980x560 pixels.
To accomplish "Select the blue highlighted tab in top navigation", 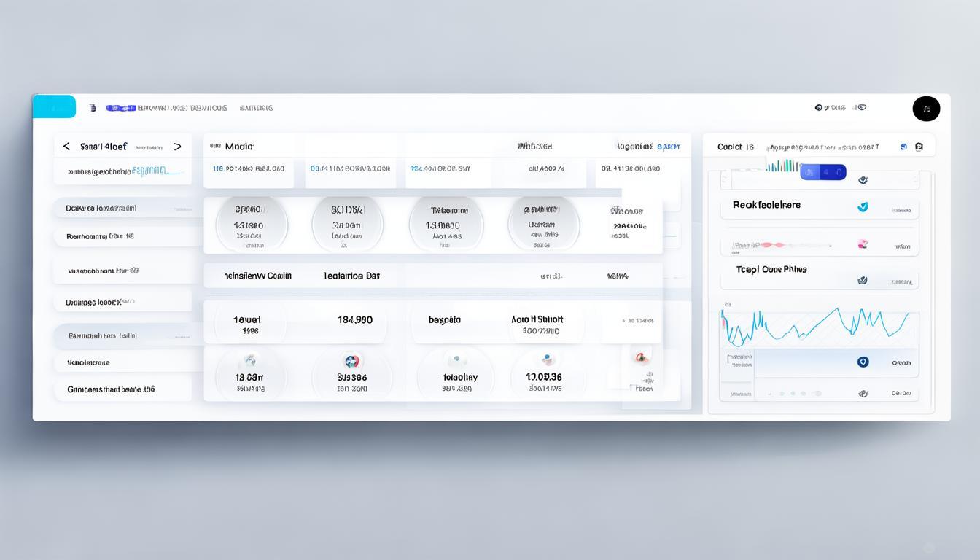I will pyautogui.click(x=120, y=108).
